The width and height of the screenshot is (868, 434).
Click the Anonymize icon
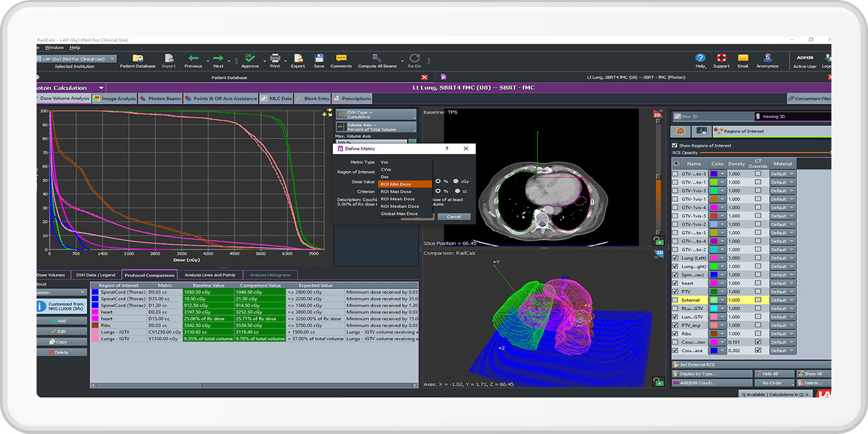767,59
